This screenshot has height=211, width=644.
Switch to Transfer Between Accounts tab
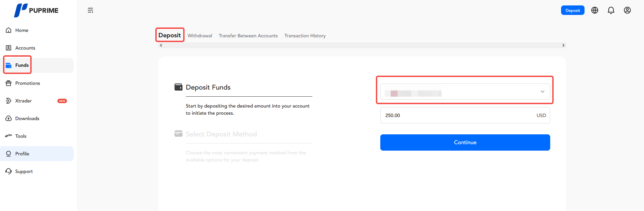248,36
